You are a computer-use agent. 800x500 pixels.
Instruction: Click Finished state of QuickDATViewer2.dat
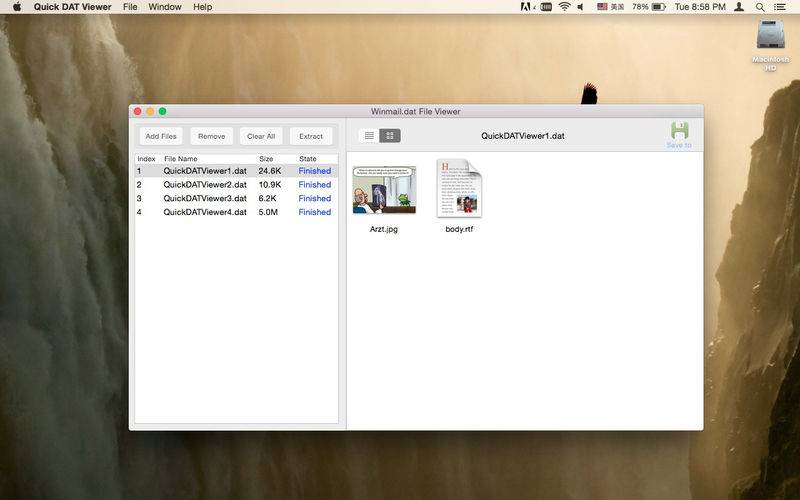tap(315, 185)
